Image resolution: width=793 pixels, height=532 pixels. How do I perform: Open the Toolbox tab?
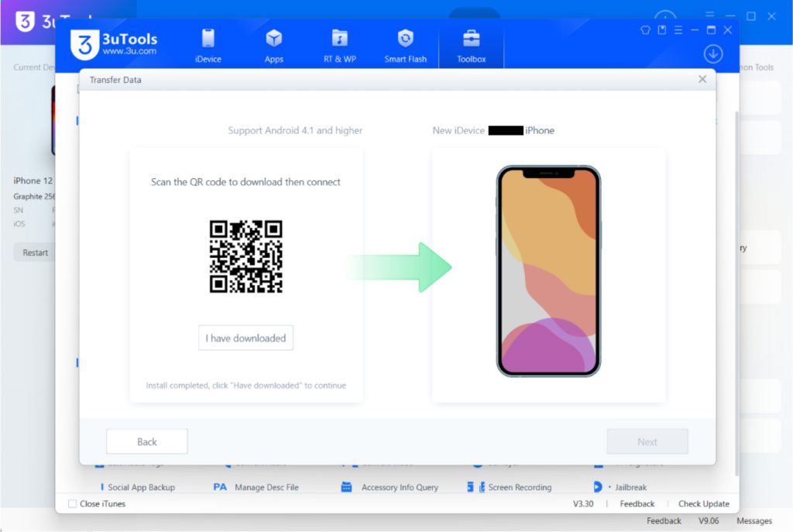[472, 46]
